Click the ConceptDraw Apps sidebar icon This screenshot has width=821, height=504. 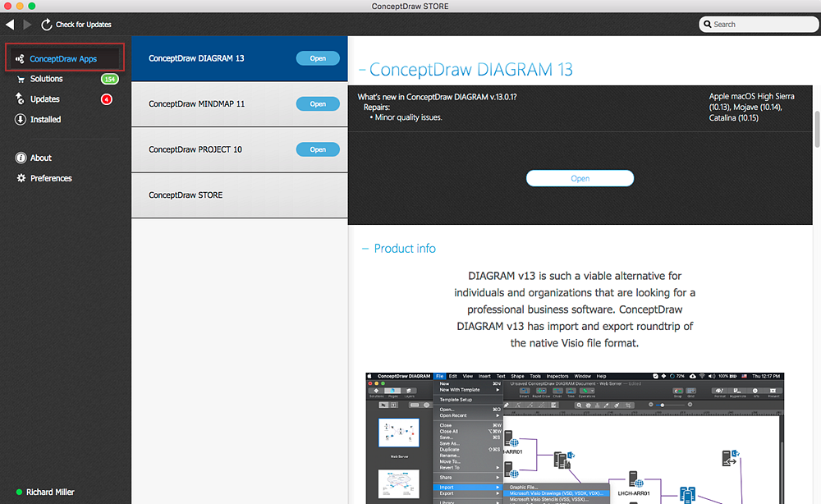[x=20, y=58]
